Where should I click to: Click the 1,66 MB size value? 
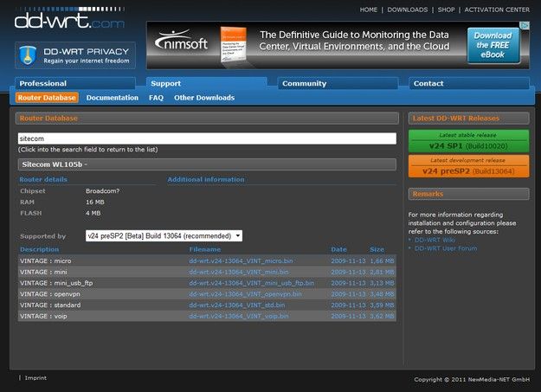(382, 260)
